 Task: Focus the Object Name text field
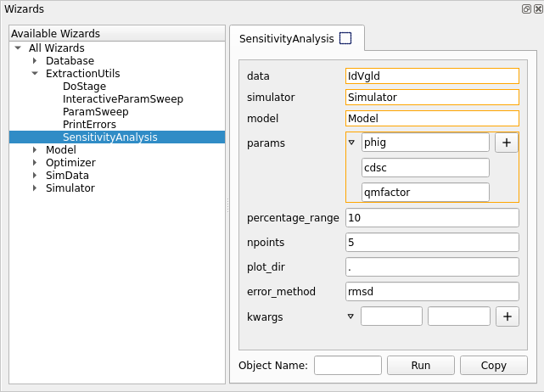coord(347,366)
